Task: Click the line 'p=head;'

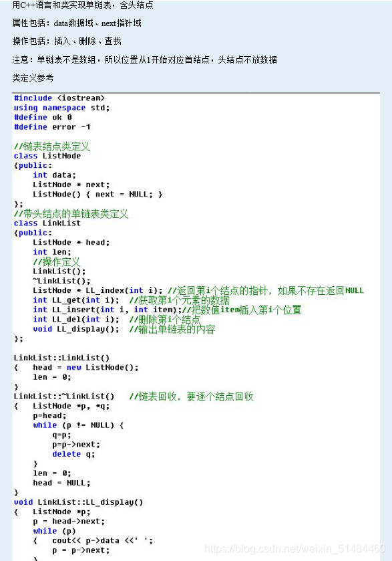Action: [49, 416]
